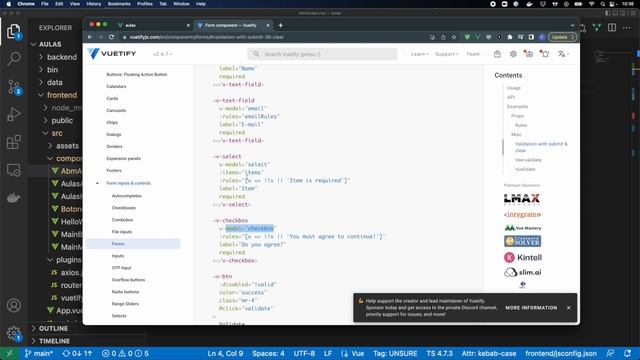This screenshot has width=640, height=360.
Task: Open VS Code Search view
Action: click(x=14, y=58)
